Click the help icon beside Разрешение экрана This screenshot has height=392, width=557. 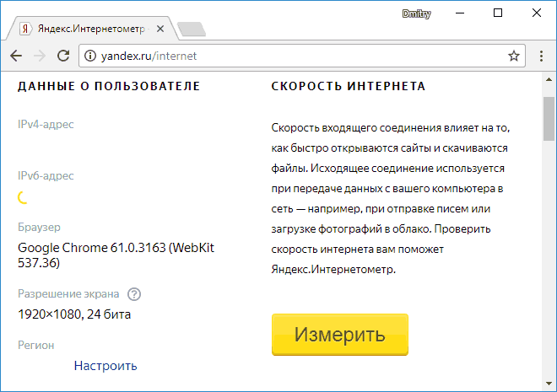pyautogui.click(x=134, y=294)
